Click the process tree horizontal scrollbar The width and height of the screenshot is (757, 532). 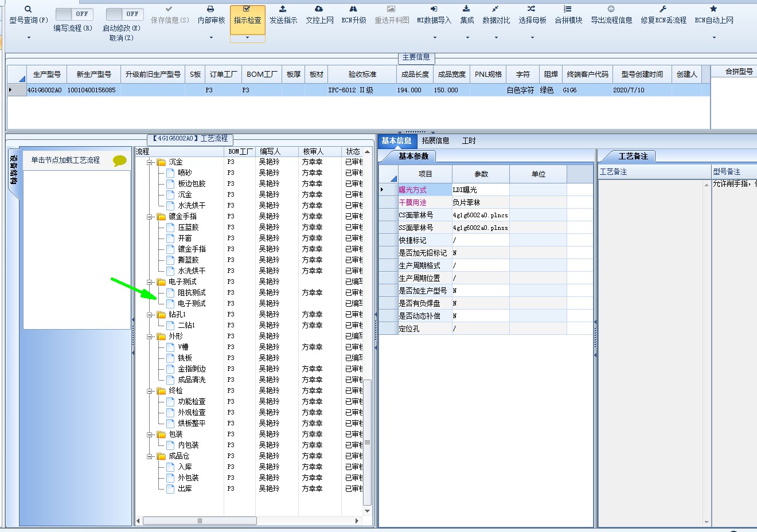(200, 521)
